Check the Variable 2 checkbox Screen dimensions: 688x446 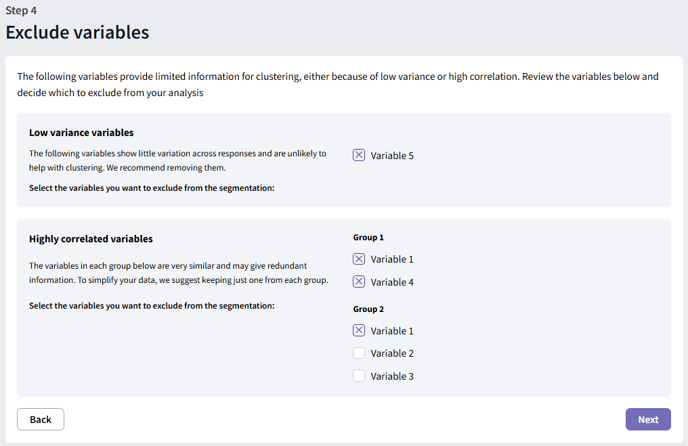[359, 353]
